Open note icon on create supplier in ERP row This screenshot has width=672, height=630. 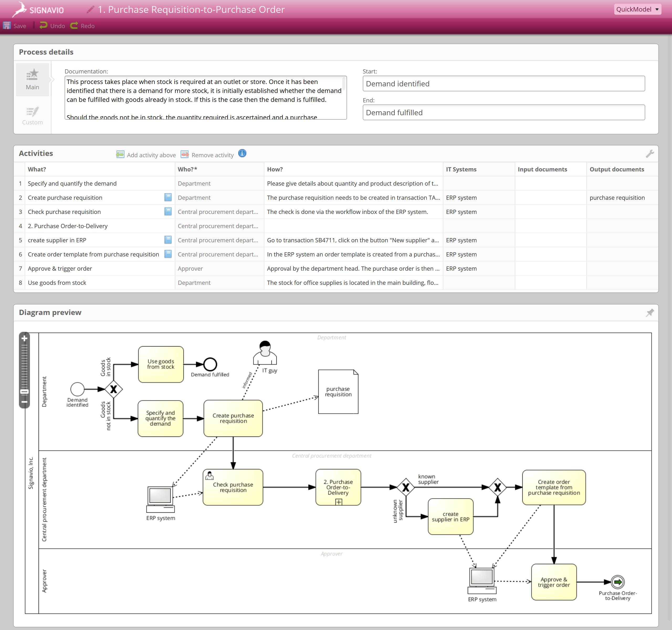tap(168, 240)
